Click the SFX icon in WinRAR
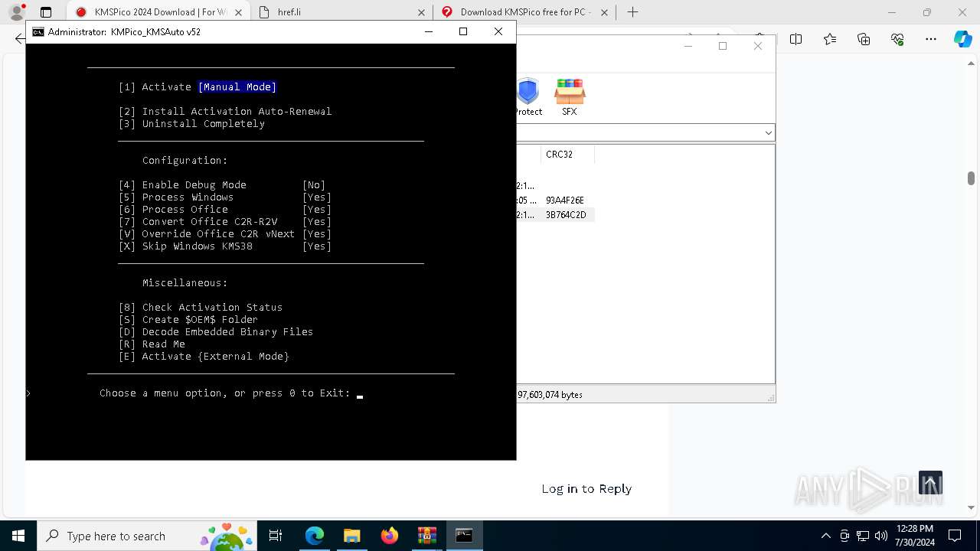The width and height of the screenshot is (980, 551). pos(570,97)
